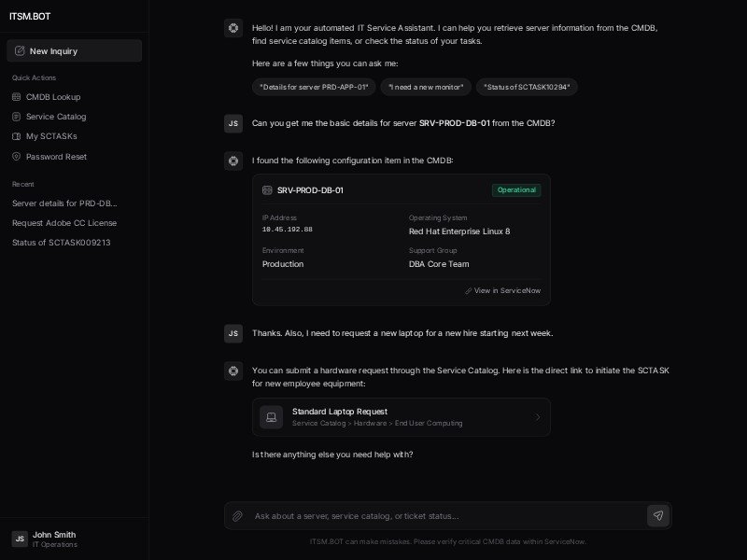Click the My SCTASKs sidebar icon
This screenshot has height=560, width=747.
click(x=17, y=136)
